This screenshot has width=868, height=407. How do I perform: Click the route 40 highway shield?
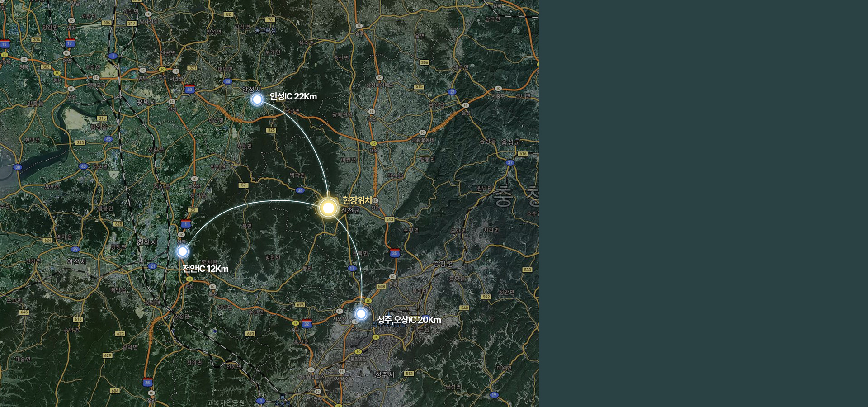[189, 89]
